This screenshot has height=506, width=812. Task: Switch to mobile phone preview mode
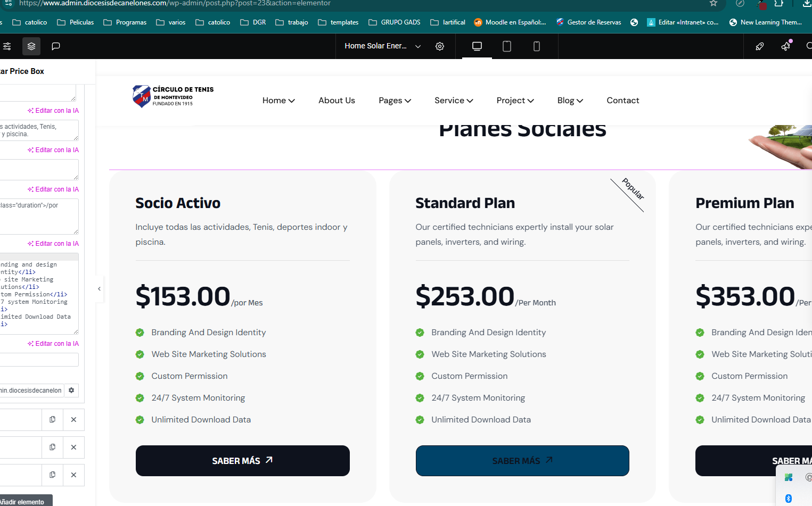coord(537,46)
